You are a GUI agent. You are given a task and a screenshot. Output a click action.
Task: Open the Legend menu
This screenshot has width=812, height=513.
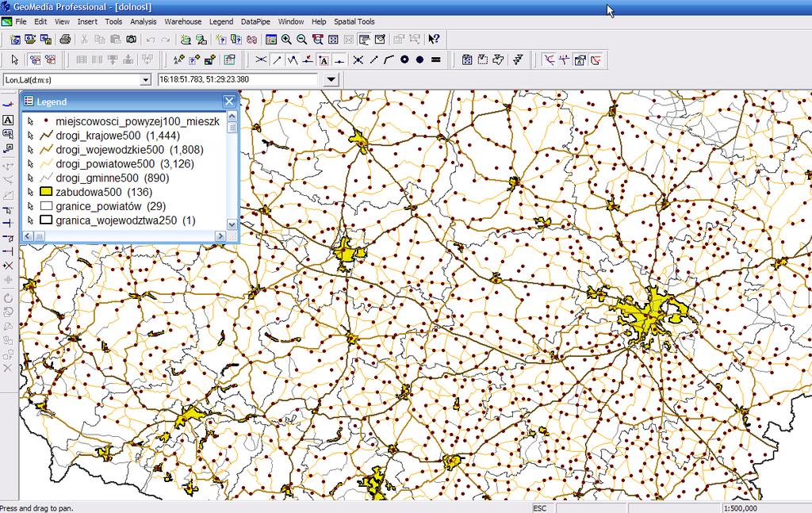[x=221, y=21]
